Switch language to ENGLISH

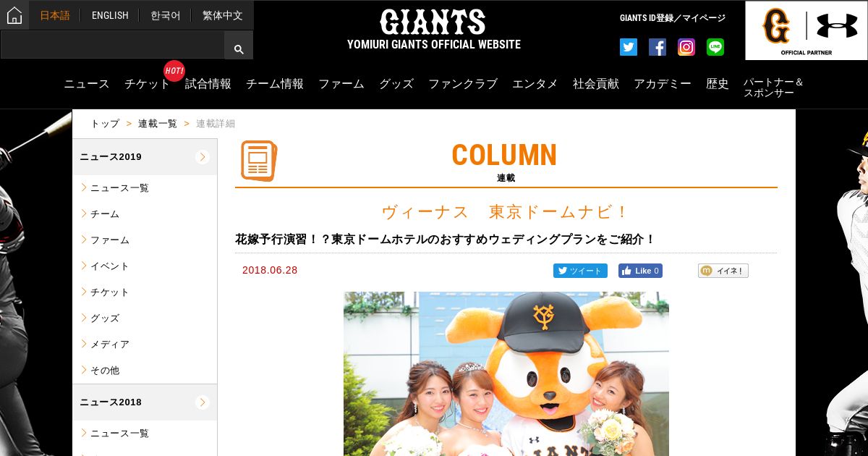point(110,15)
